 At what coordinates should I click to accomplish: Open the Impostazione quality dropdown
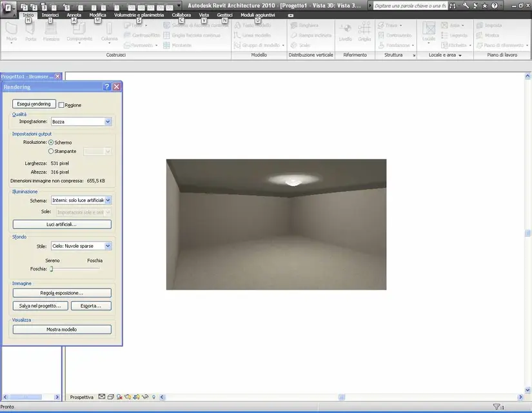point(81,121)
